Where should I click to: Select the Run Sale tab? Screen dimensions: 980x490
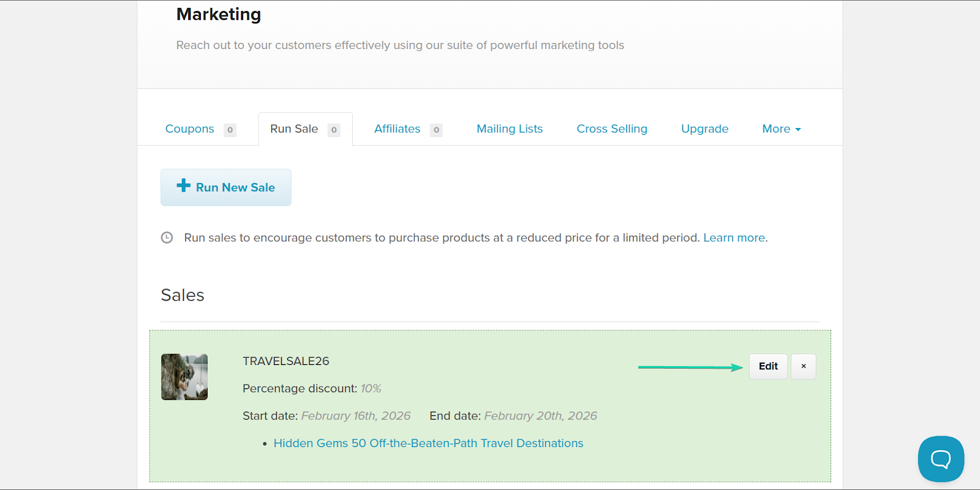294,129
